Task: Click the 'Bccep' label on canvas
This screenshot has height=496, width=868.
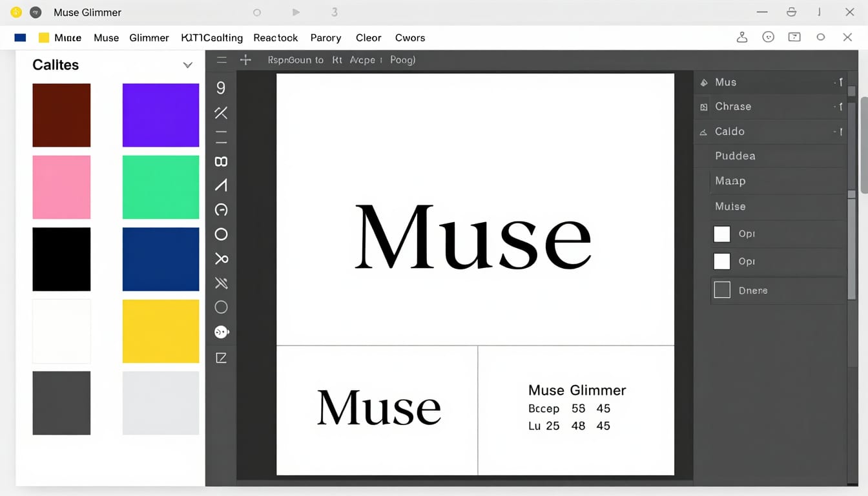Action: 544,409
